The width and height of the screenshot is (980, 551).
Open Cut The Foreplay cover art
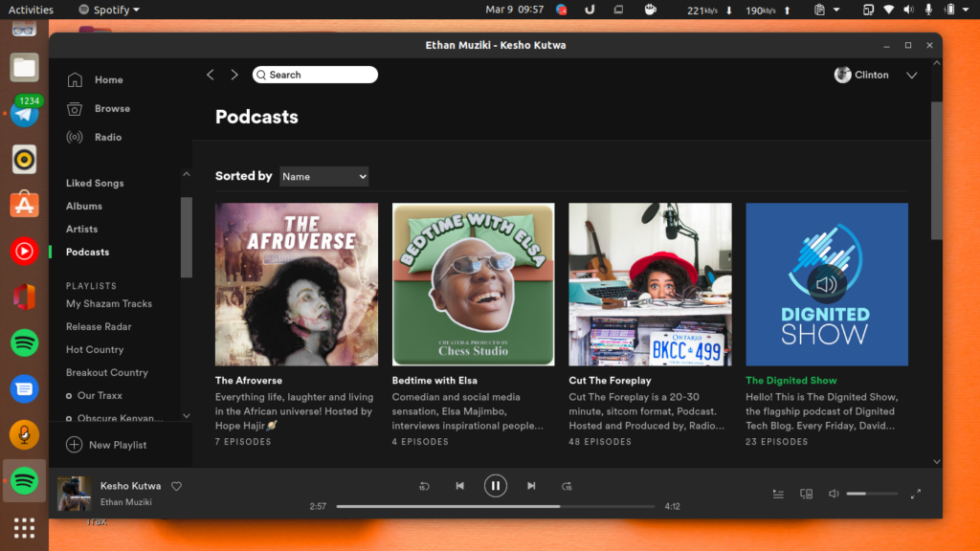650,284
